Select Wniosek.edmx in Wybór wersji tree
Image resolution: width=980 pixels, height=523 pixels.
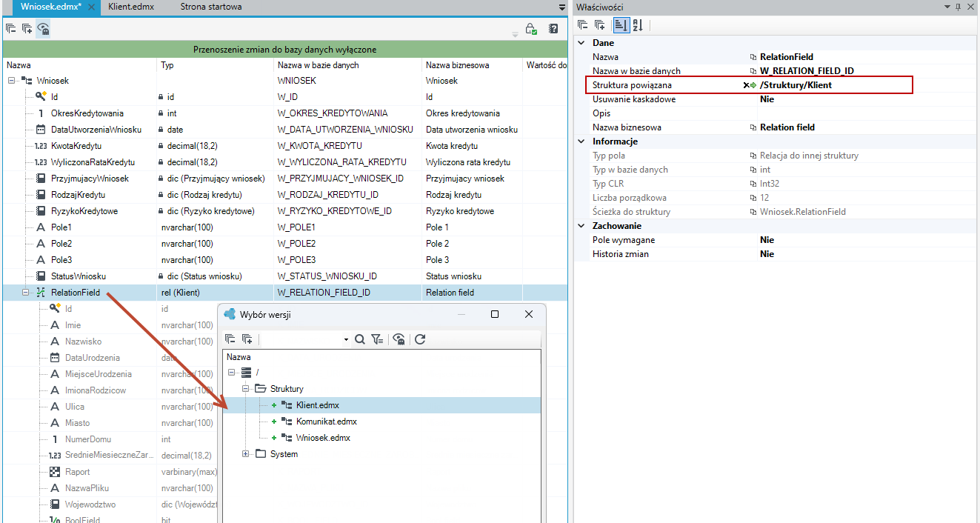click(323, 438)
